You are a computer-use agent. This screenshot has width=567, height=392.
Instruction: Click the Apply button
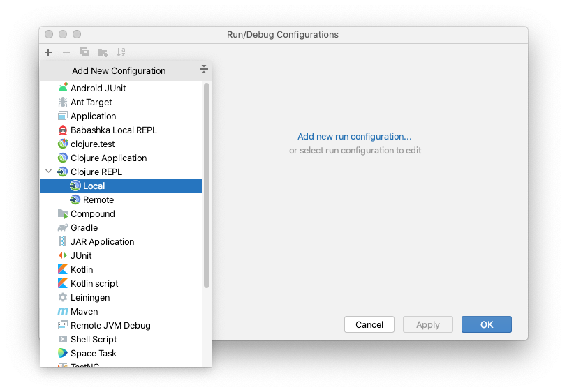pos(428,324)
